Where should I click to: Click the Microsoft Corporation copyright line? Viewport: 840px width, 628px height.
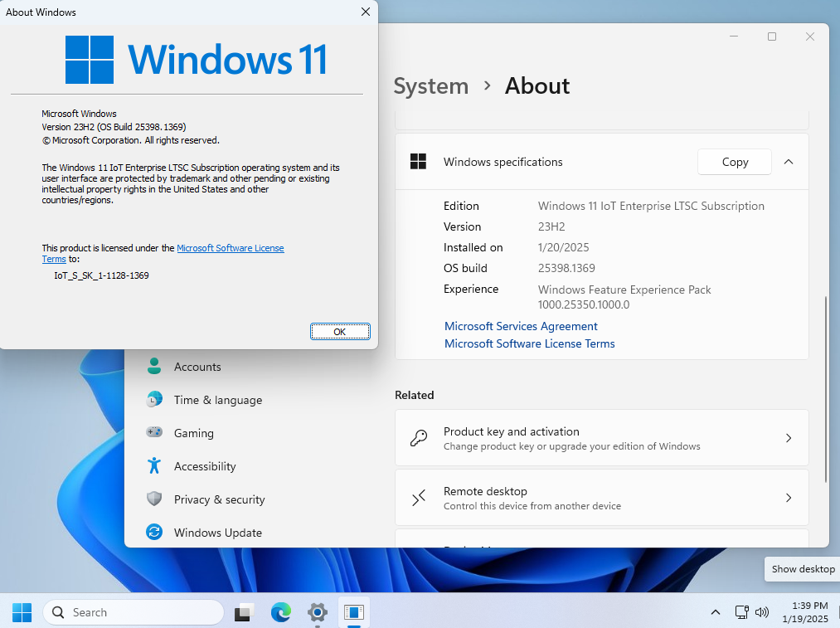[131, 140]
